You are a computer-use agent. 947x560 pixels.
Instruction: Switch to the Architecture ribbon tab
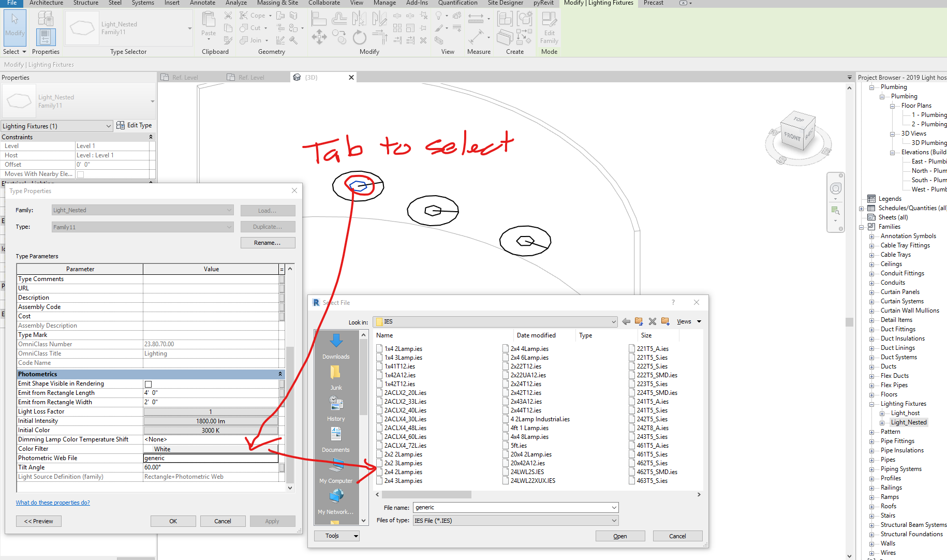pos(46,3)
